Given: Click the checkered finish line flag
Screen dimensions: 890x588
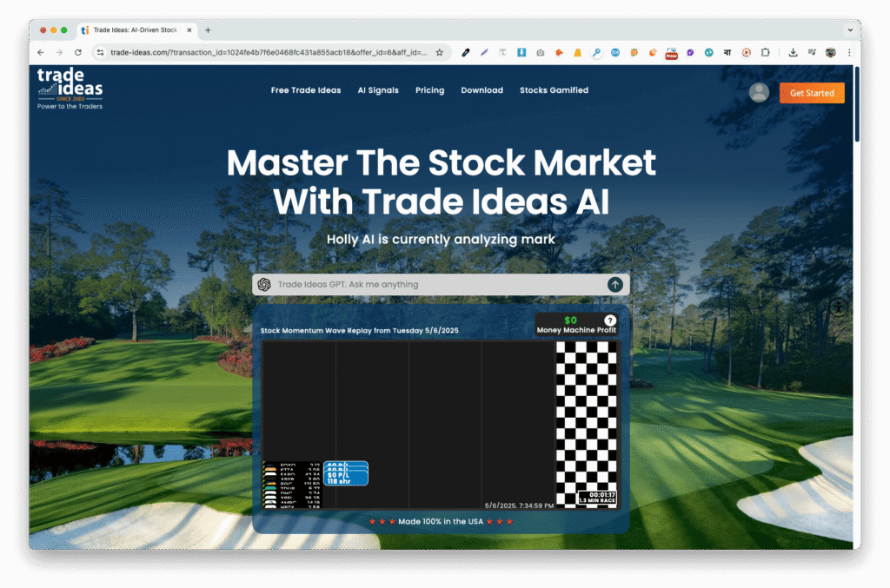Looking at the screenshot, I should coord(586,424).
